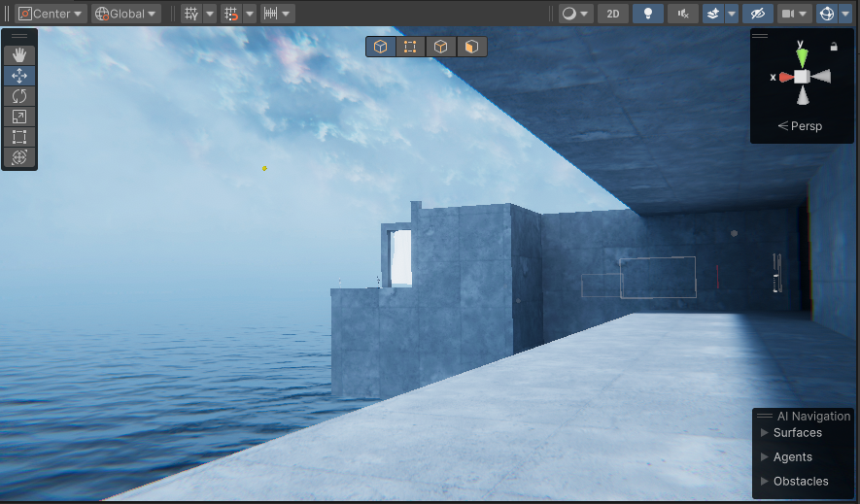Click first cube icon in overlay toolbar
This screenshot has height=504, width=860.
381,47
